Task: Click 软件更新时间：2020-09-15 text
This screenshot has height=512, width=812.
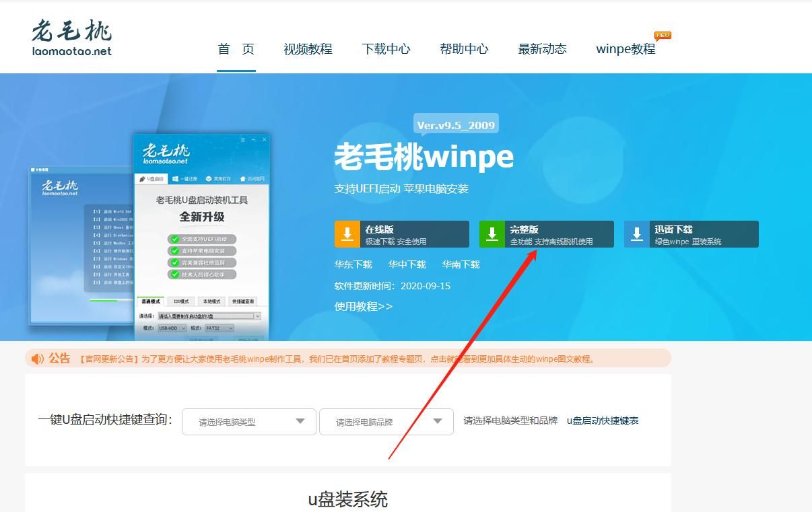Action: [x=393, y=286]
